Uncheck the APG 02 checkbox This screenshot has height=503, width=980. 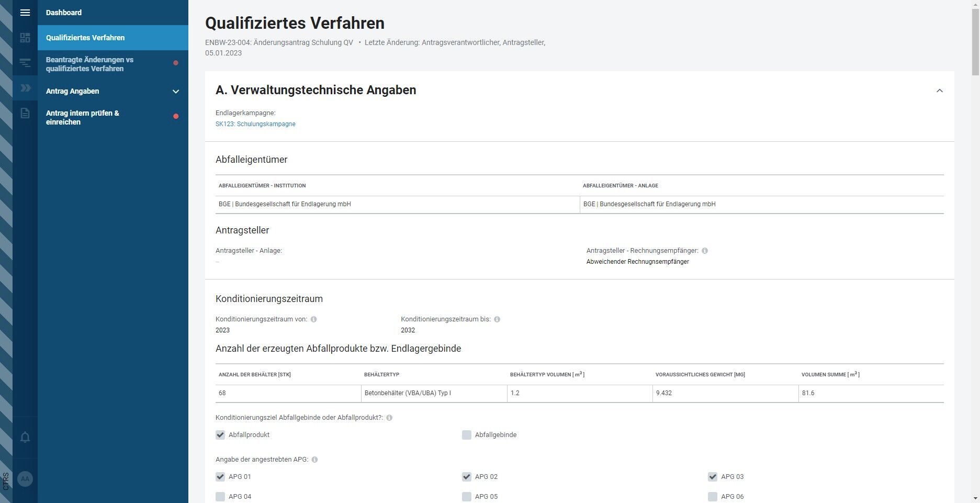pyautogui.click(x=467, y=477)
